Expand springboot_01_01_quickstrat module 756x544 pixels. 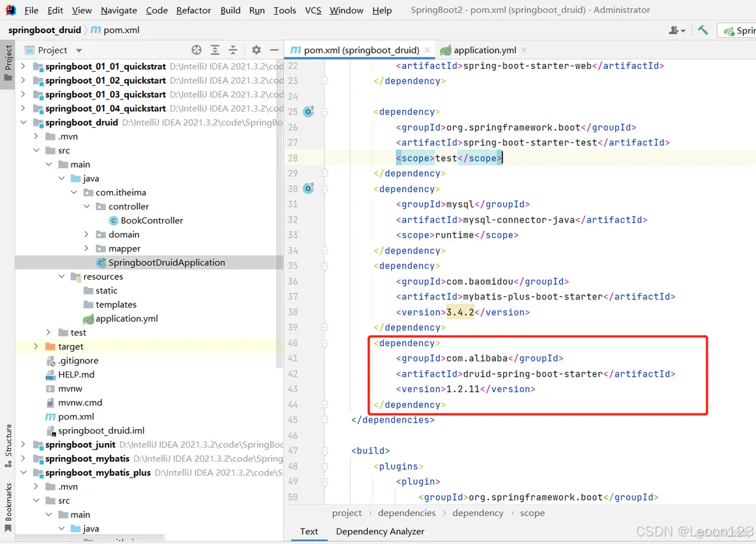23,66
